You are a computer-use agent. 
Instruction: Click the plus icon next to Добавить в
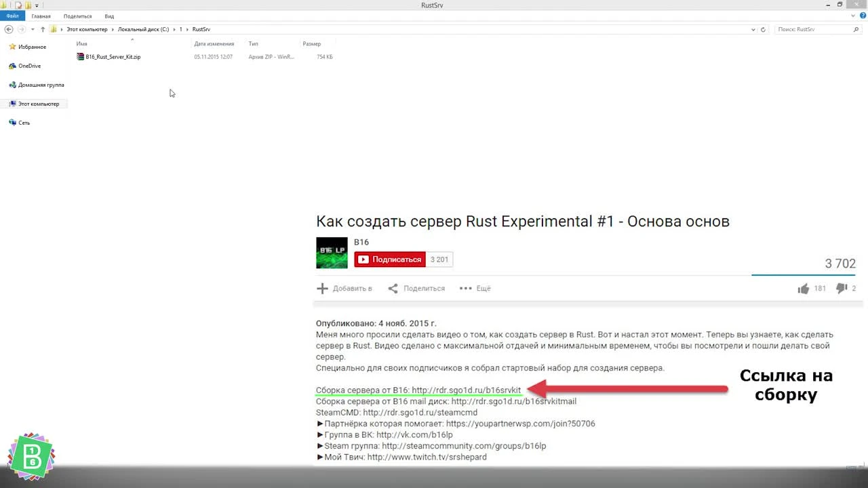(322, 288)
